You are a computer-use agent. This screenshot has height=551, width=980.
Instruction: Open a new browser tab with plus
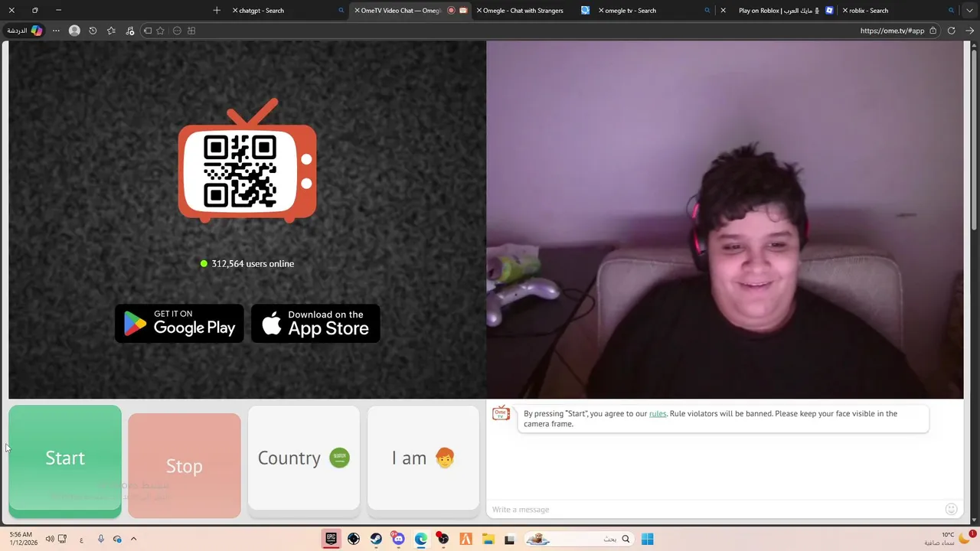pos(217,11)
